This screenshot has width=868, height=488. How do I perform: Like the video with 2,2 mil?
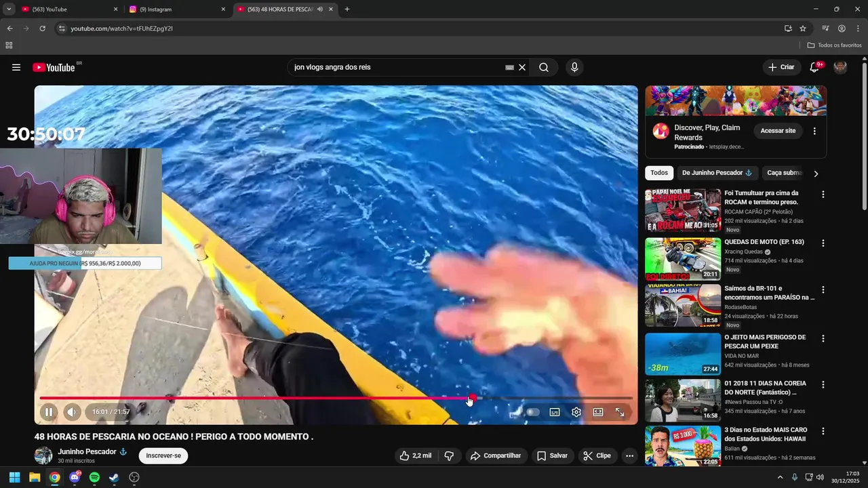(416, 455)
